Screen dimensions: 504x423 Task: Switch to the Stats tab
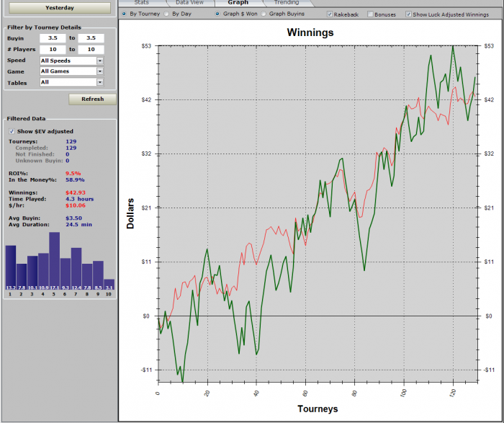(x=142, y=3)
